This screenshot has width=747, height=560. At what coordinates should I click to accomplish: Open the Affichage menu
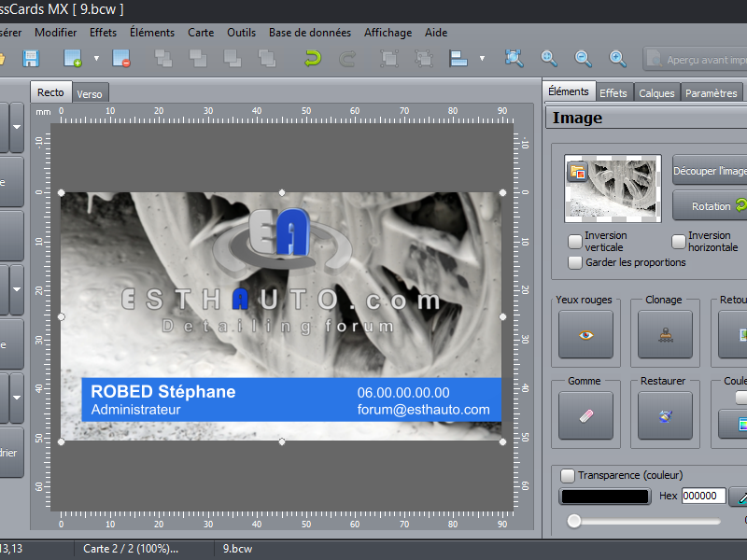[388, 33]
